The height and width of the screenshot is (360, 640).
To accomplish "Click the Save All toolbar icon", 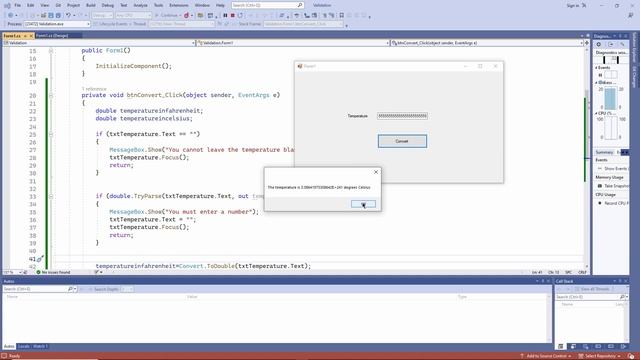I will [x=58, y=16].
